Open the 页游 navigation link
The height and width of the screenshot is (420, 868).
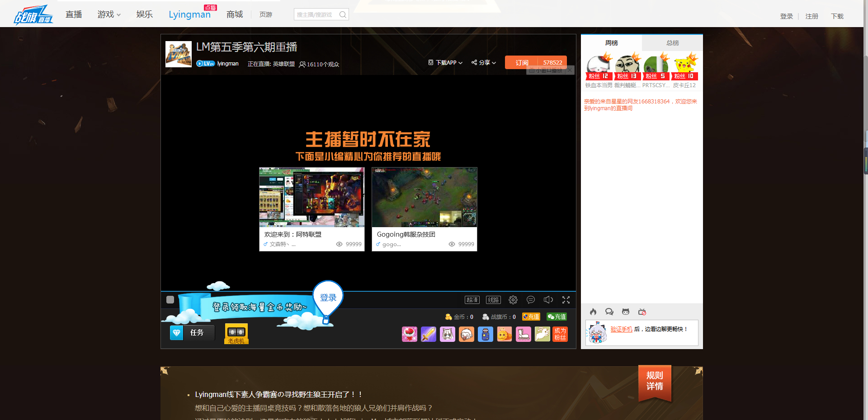pyautogui.click(x=266, y=15)
